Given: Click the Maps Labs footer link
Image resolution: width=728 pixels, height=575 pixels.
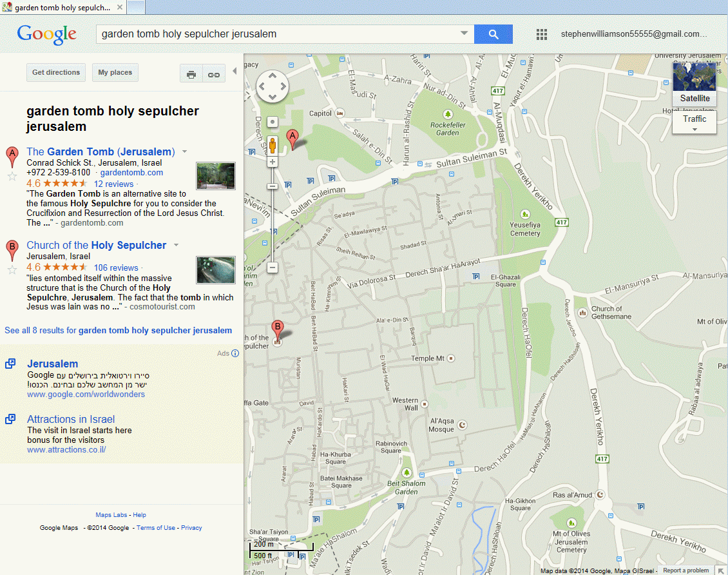Looking at the screenshot, I should tap(111, 515).
